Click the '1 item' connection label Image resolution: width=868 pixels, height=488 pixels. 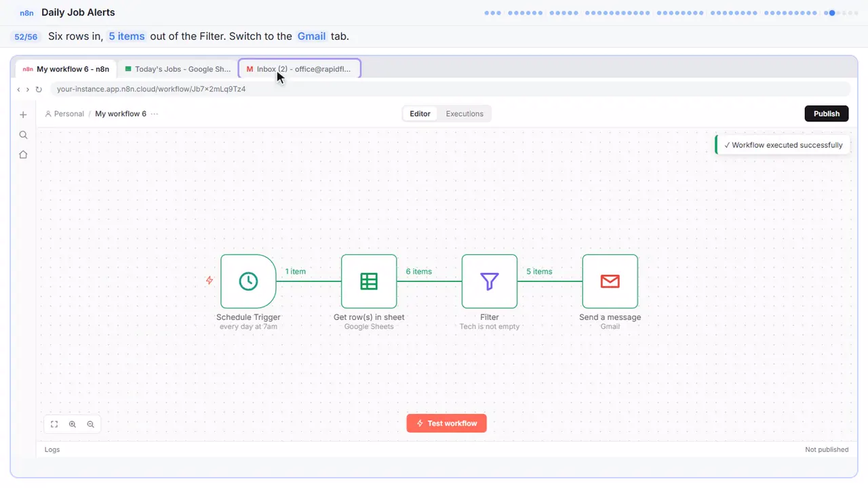pos(296,272)
